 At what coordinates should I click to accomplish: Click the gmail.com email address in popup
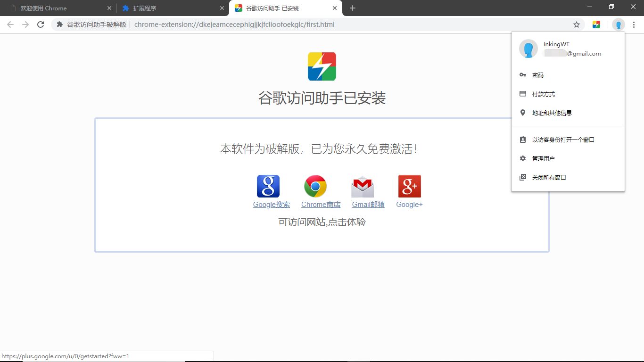click(x=572, y=54)
